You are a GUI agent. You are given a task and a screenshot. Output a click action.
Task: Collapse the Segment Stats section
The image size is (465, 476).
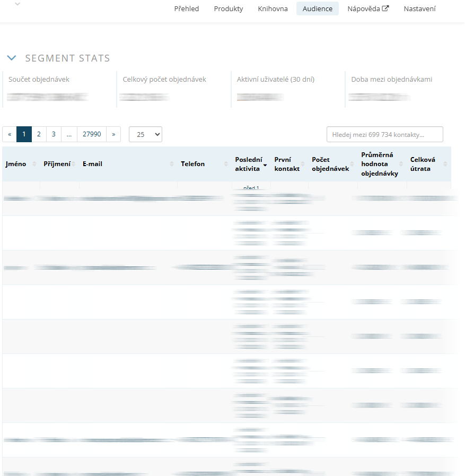point(12,58)
